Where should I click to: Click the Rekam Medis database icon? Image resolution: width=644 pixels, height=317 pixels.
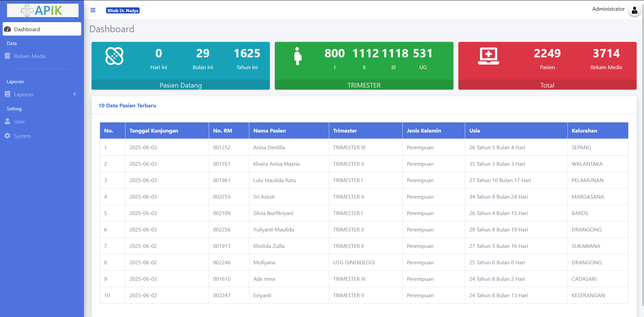tap(7, 56)
